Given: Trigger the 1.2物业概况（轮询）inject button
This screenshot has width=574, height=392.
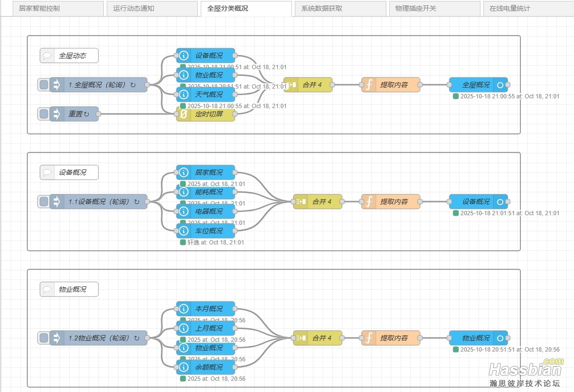Looking at the screenshot, I should point(44,338).
